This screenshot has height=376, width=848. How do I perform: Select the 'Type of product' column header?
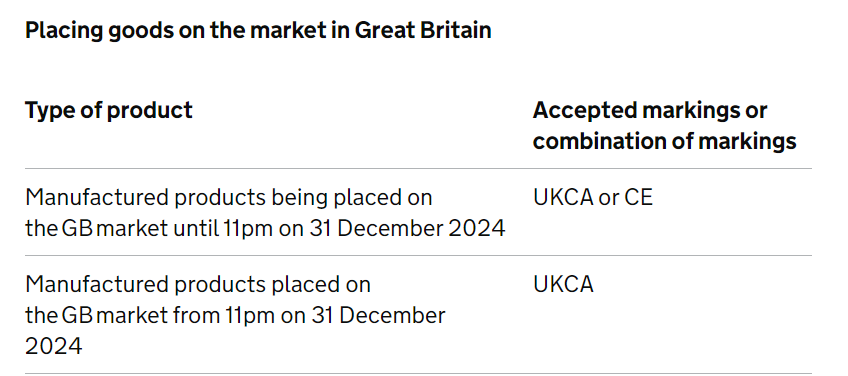109,110
